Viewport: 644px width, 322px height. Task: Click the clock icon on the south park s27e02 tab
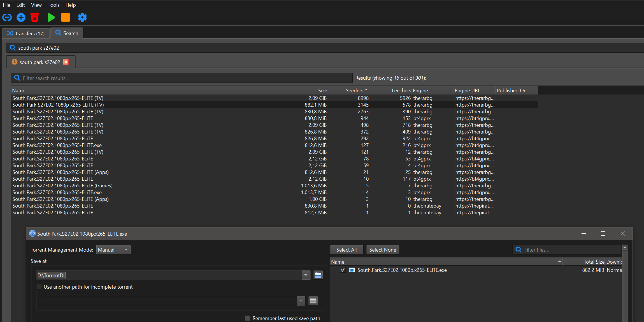tap(15, 62)
